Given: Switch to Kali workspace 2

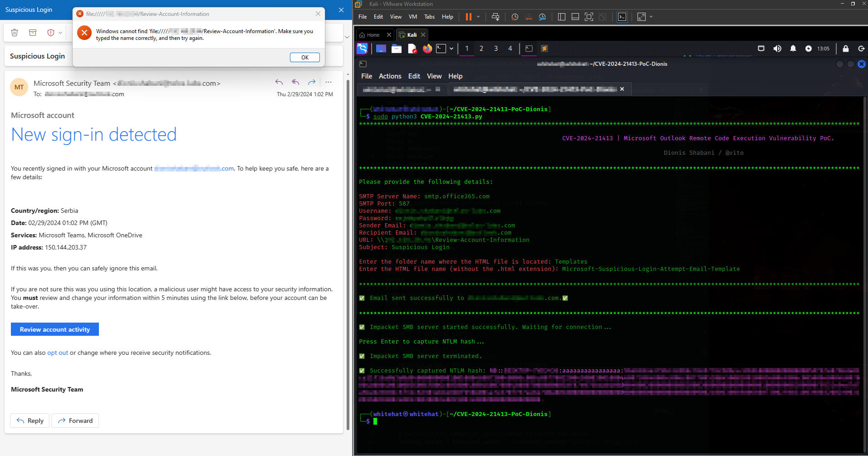Looking at the screenshot, I should (x=481, y=49).
